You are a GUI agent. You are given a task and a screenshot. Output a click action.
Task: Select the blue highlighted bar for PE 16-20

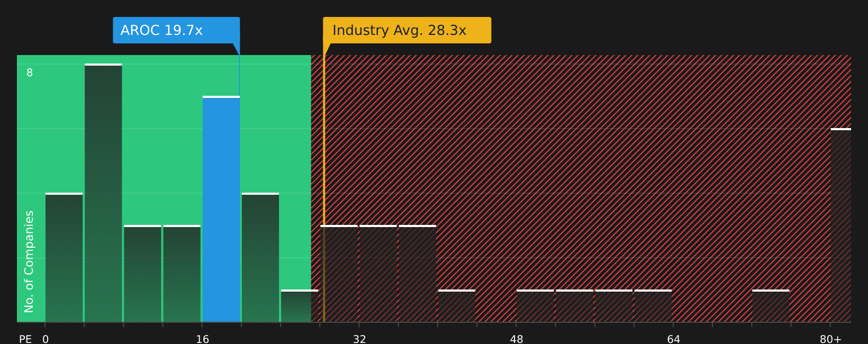pos(221,209)
